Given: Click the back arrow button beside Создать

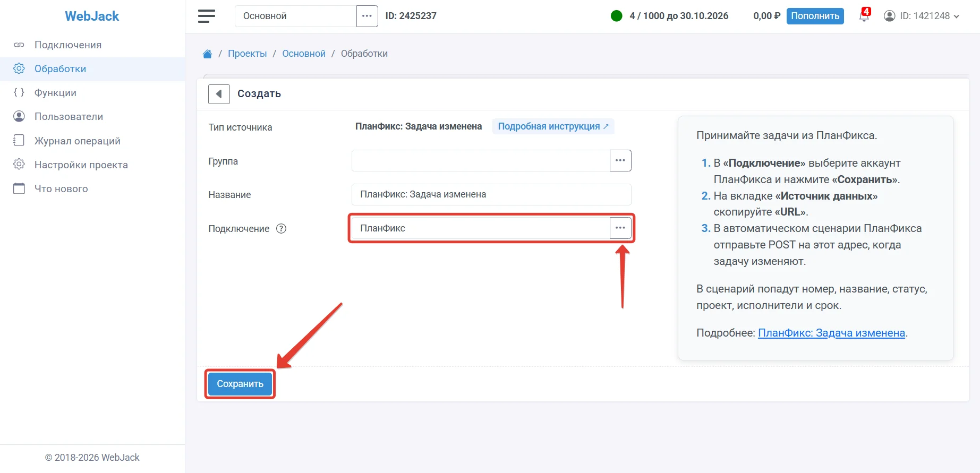Looking at the screenshot, I should tap(219, 94).
